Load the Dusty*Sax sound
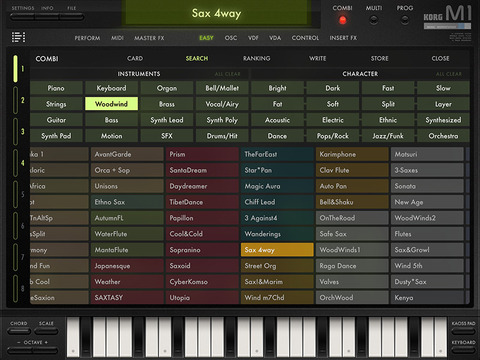480x360 pixels. [x=427, y=282]
